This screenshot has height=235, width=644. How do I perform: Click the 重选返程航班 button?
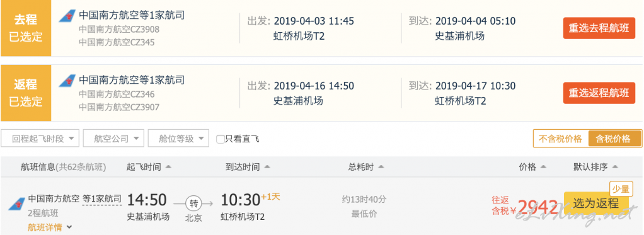click(599, 93)
